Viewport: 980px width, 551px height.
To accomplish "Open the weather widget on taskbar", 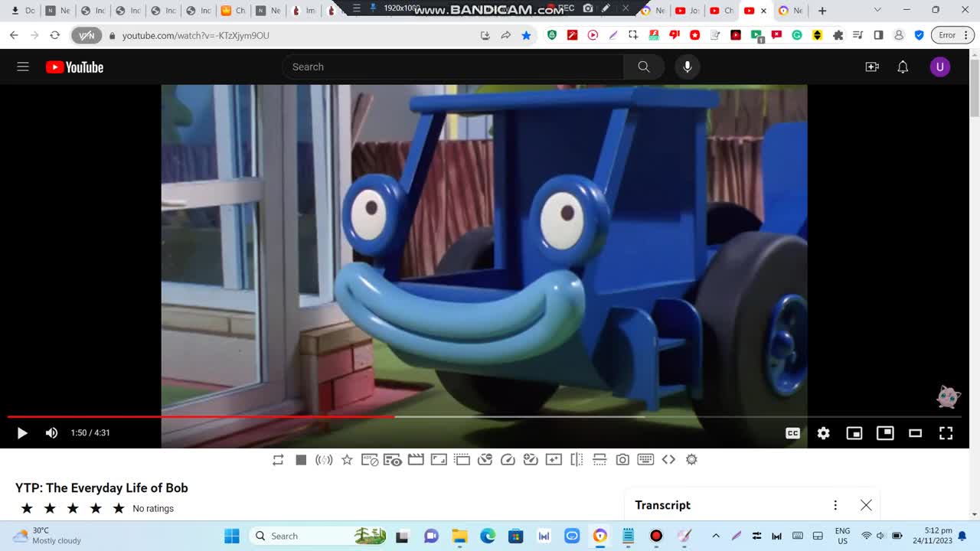I will click(47, 536).
